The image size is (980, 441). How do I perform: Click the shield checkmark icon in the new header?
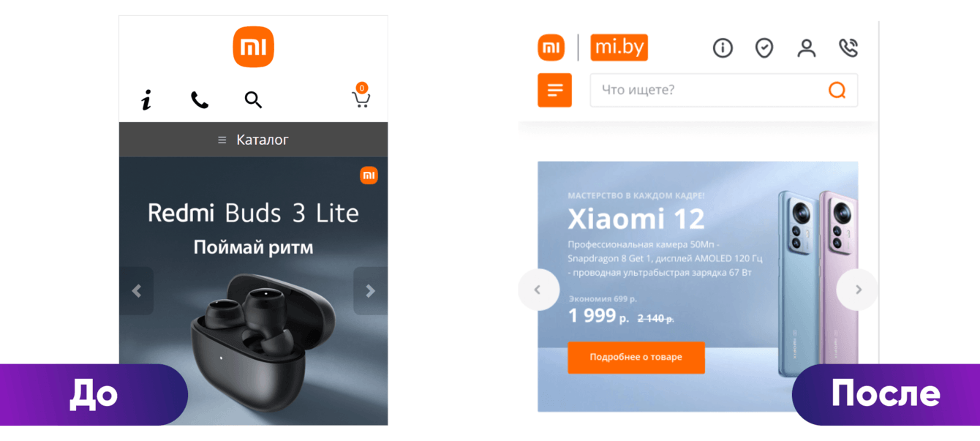pos(764,48)
